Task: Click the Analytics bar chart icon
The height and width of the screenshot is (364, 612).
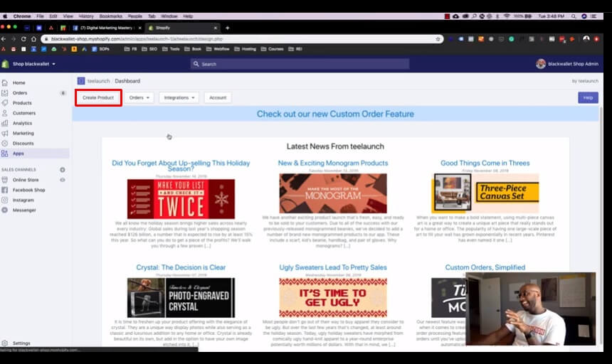Action: [x=5, y=123]
